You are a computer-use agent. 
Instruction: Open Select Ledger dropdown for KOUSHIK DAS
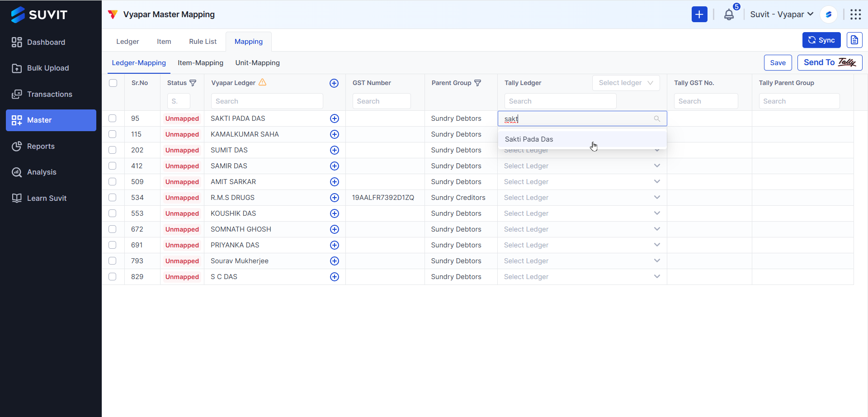click(582, 213)
